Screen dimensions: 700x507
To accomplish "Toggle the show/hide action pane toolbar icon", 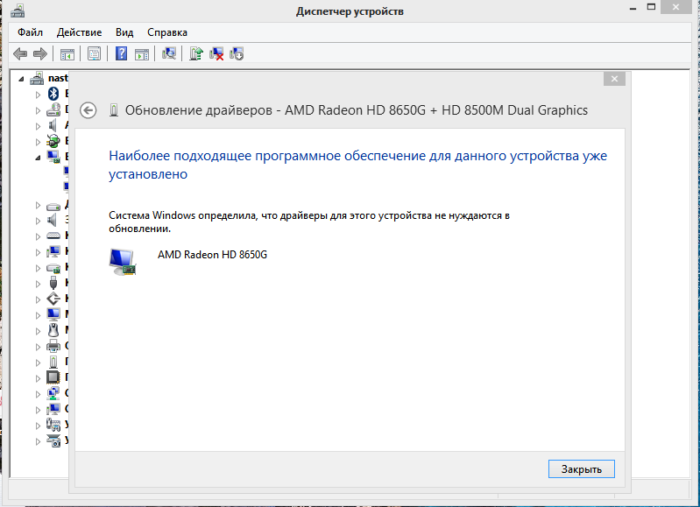I will (142, 54).
